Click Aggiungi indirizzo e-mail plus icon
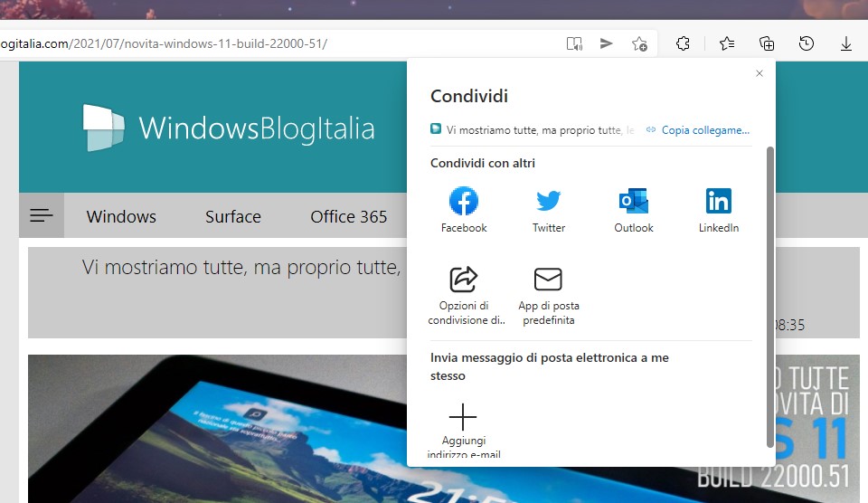The height and width of the screenshot is (503, 868). [x=463, y=416]
